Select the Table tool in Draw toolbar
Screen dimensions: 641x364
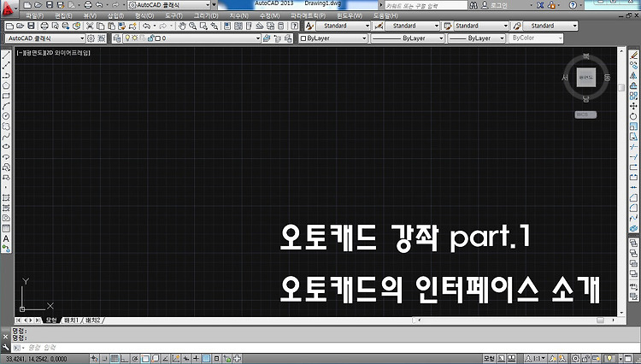pos(6,228)
